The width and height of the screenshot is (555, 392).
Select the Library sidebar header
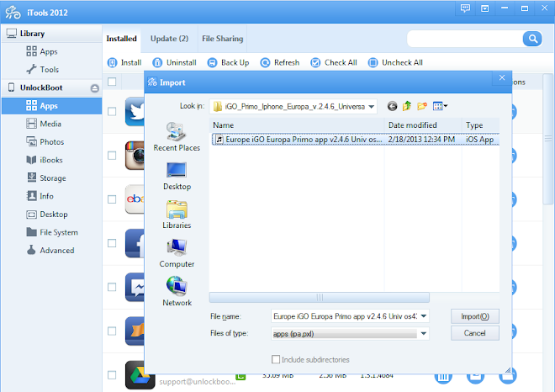pyautogui.click(x=51, y=34)
